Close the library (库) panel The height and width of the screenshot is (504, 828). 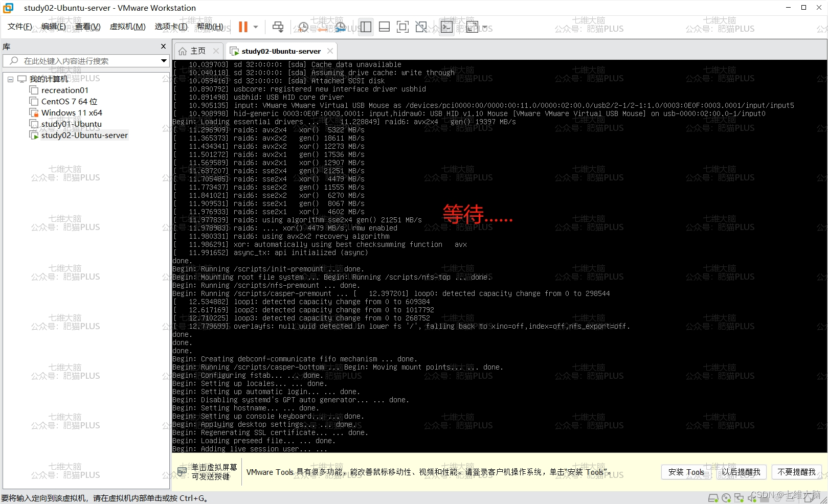(x=163, y=47)
